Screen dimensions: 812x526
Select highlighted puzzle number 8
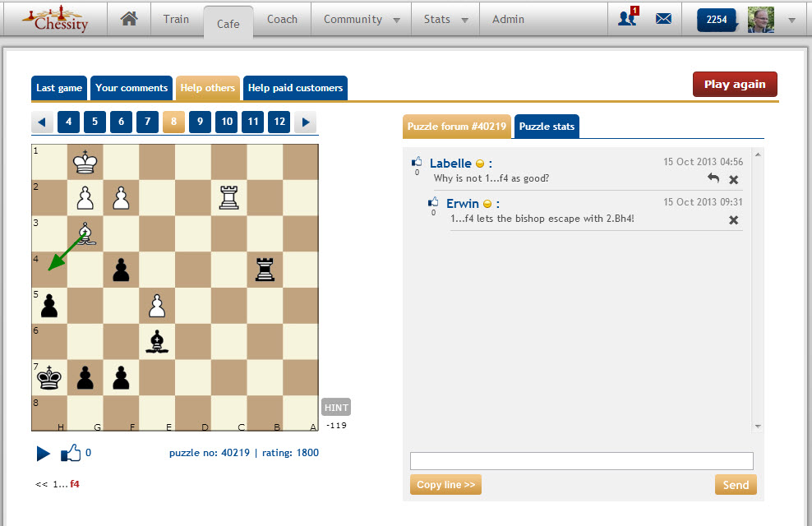click(174, 122)
